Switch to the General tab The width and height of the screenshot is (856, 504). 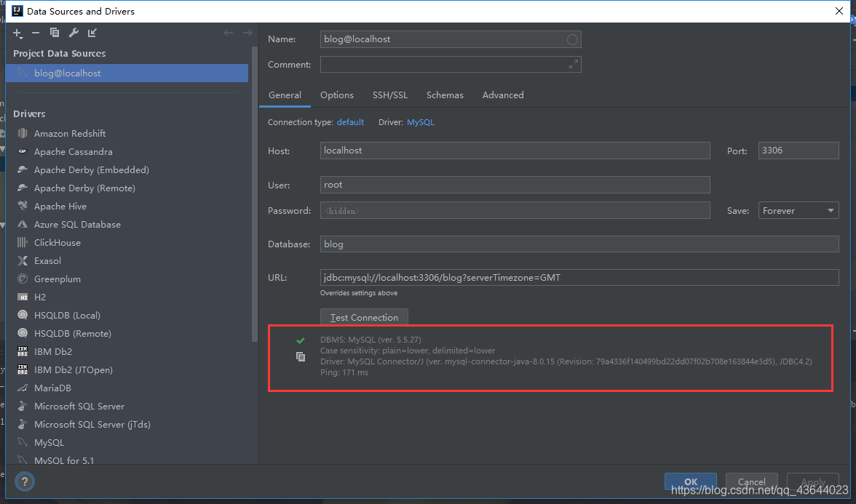tap(285, 95)
